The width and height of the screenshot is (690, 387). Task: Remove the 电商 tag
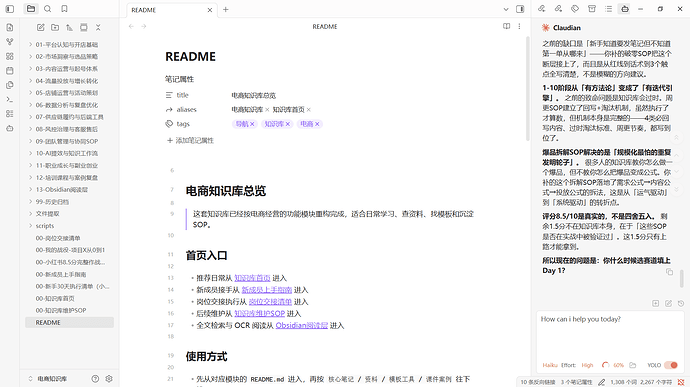(x=317, y=124)
